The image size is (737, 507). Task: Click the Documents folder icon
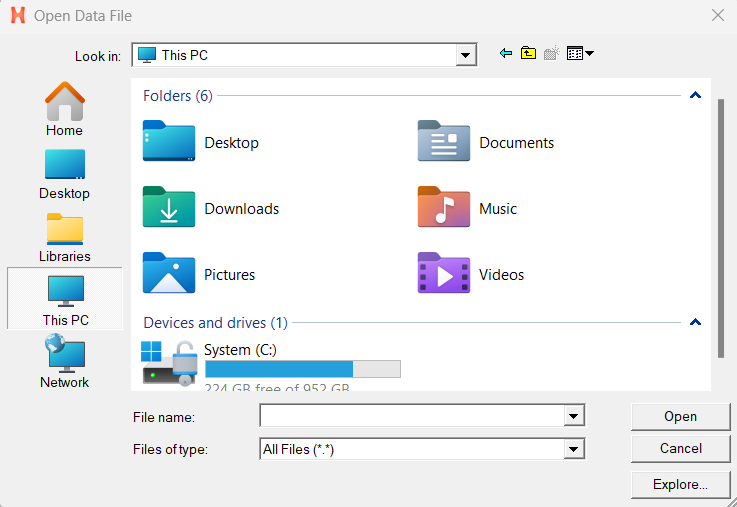444,141
